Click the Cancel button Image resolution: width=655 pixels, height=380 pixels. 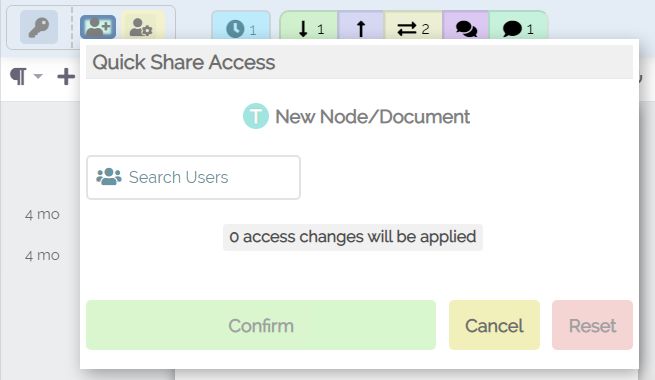494,325
